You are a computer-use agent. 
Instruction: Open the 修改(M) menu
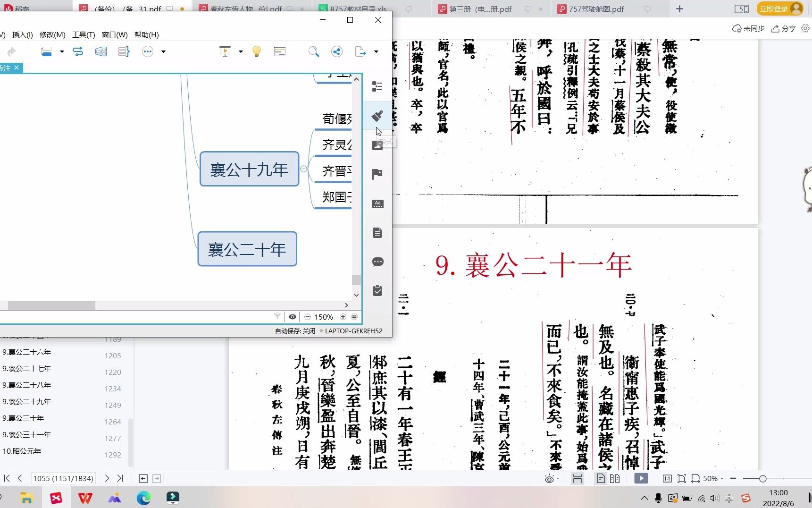pyautogui.click(x=52, y=34)
